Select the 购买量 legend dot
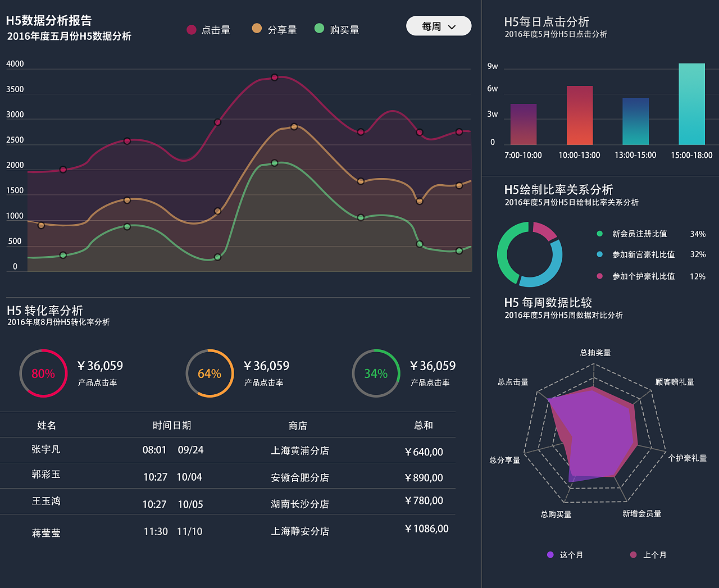The width and height of the screenshot is (719, 588). (318, 29)
